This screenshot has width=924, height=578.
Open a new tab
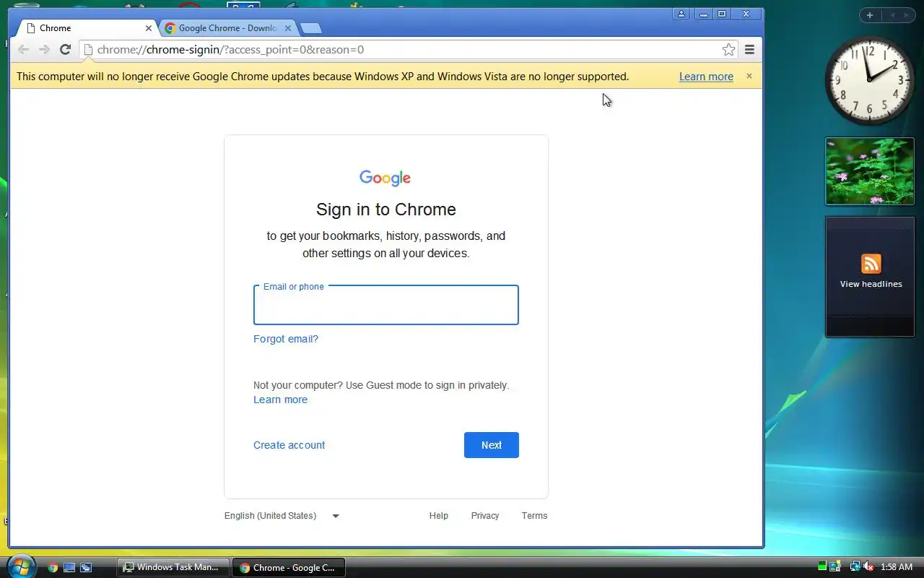[310, 28]
